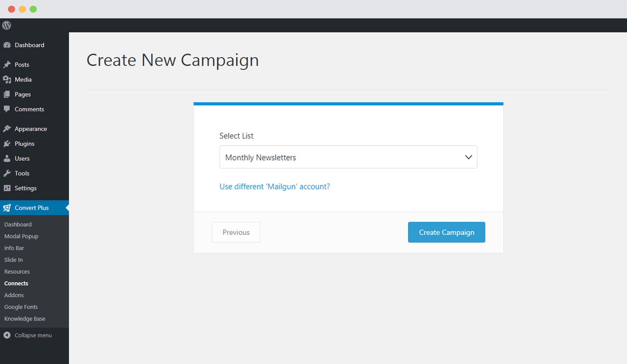This screenshot has width=627, height=364.
Task: Open the Knowledge Base submenu
Action: pos(25,319)
